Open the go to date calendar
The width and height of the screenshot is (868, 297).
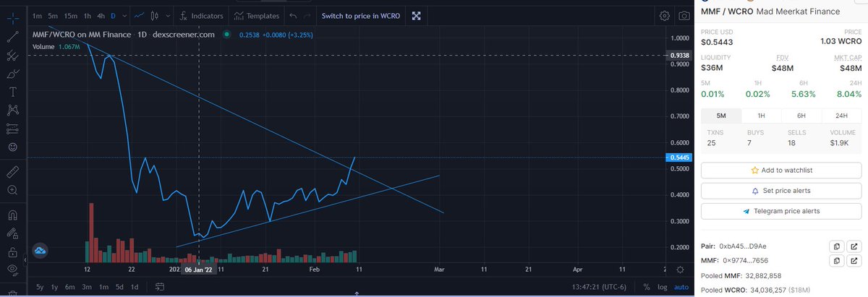click(x=160, y=287)
